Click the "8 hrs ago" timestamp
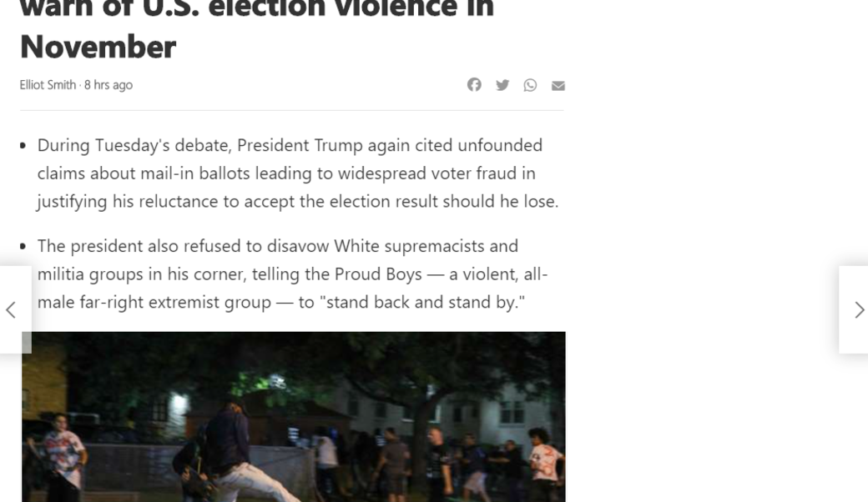868x502 pixels. pyautogui.click(x=108, y=85)
